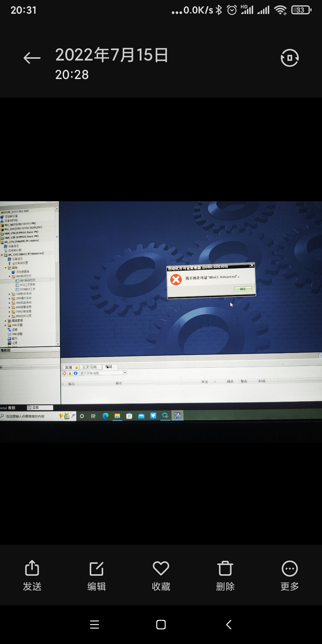Viewport: 322px width, 644px height.
Task: Open 编辑 to edit the photo
Action: [x=97, y=575]
